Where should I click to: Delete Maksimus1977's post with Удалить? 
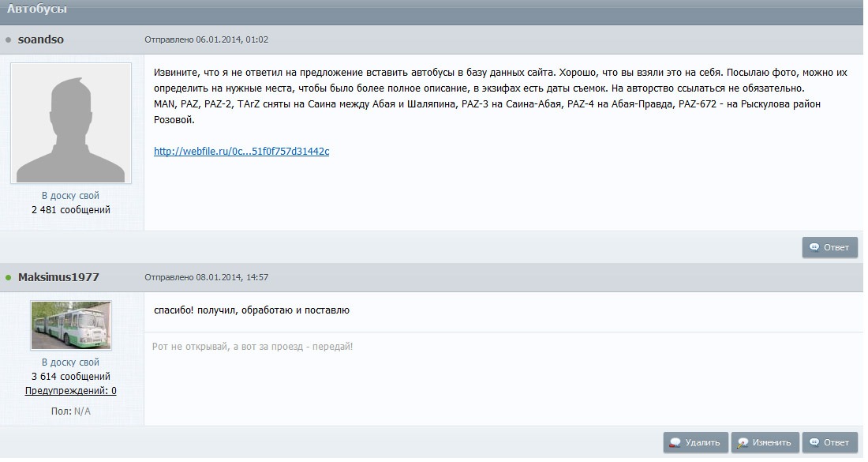(x=696, y=442)
